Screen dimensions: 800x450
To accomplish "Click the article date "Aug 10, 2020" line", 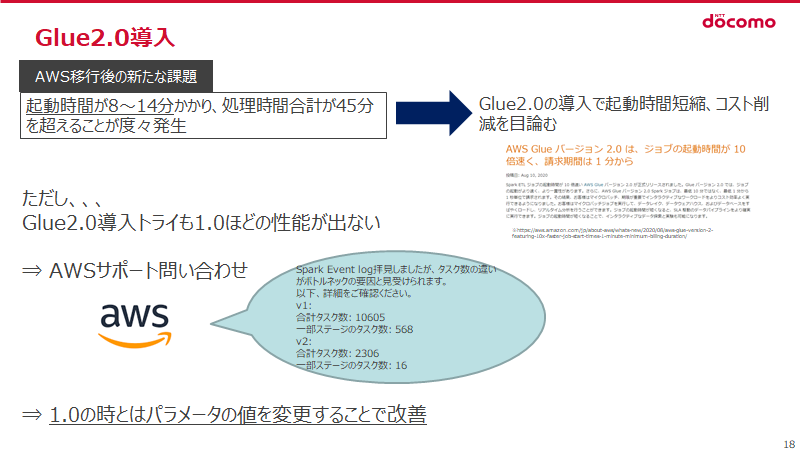I will point(527,175).
